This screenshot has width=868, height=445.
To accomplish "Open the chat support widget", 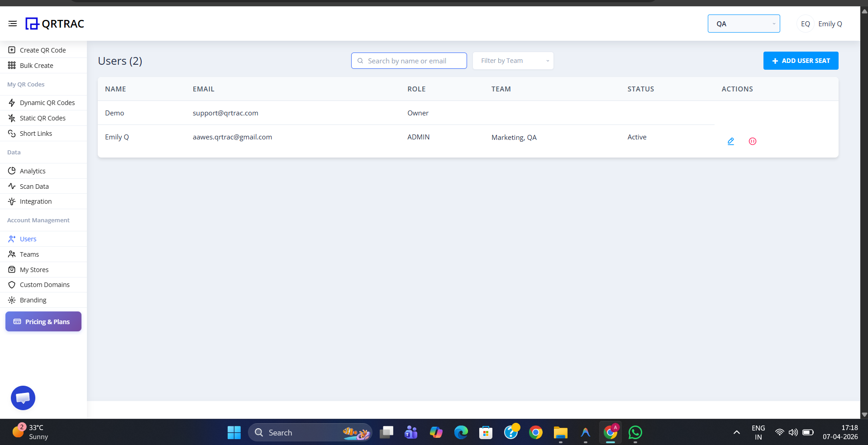I will (x=23, y=397).
